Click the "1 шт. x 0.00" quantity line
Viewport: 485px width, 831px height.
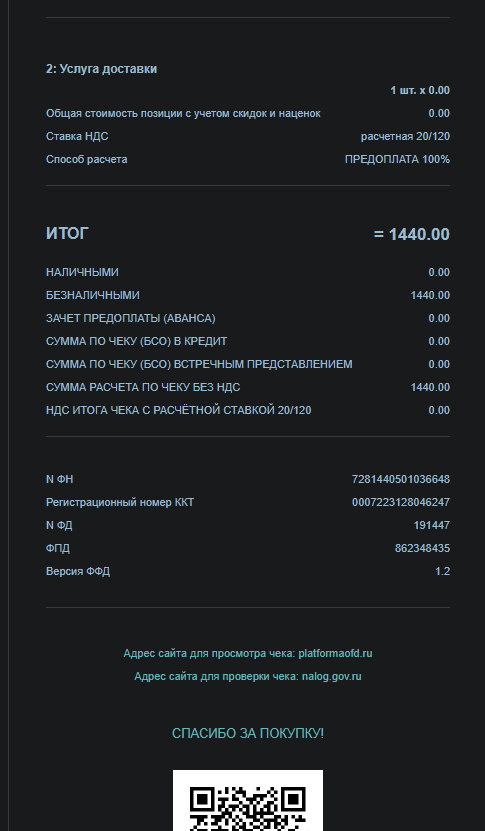point(420,91)
